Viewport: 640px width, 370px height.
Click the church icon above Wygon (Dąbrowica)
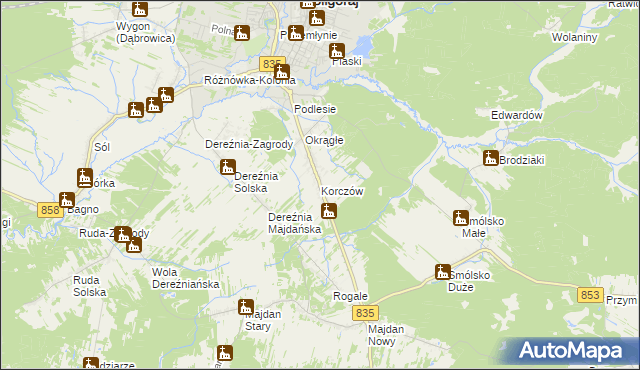coord(140,8)
